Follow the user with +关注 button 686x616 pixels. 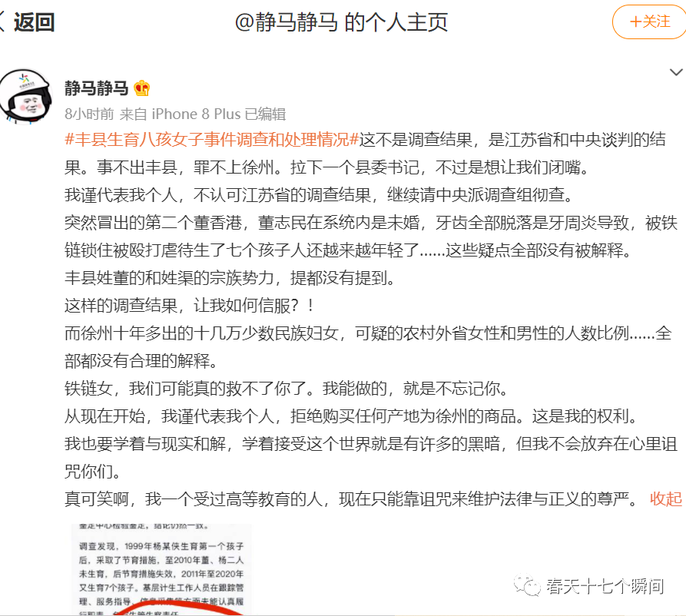tap(650, 22)
